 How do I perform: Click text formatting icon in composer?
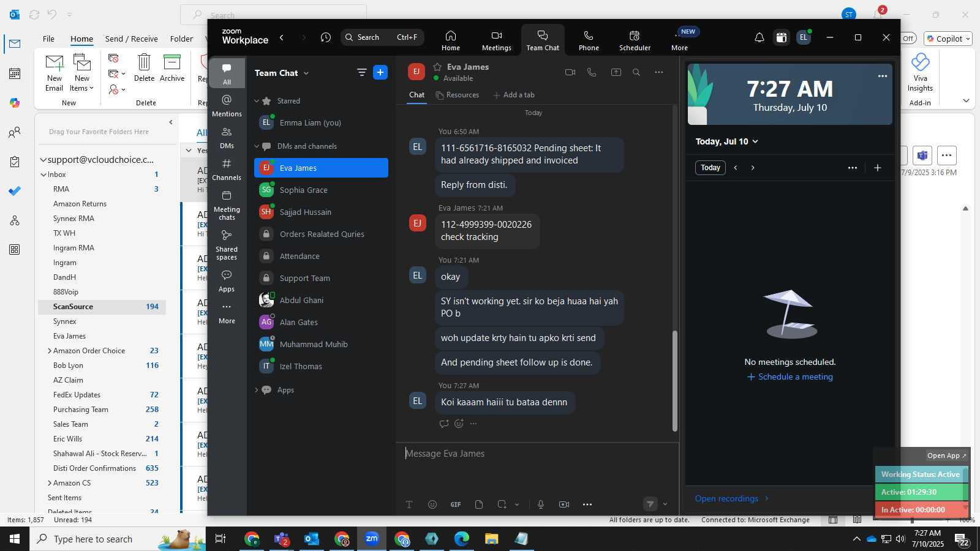tap(409, 504)
